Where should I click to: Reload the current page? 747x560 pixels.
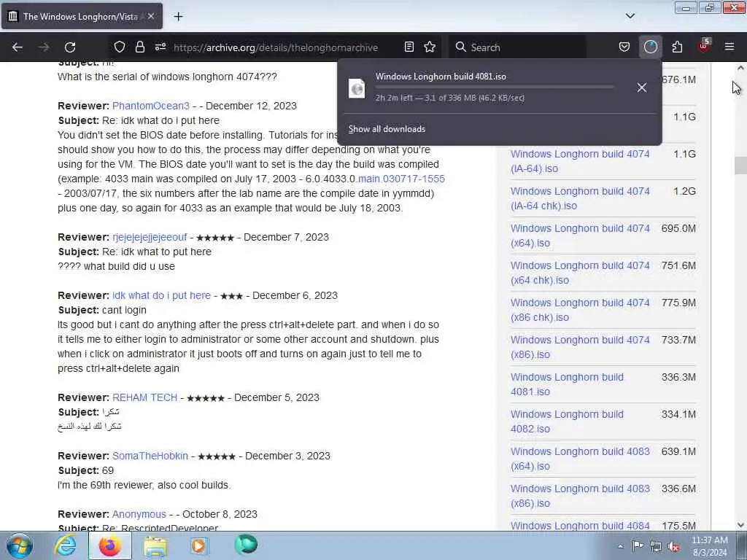(70, 47)
